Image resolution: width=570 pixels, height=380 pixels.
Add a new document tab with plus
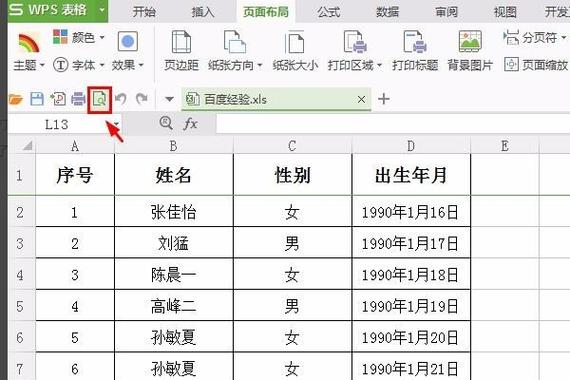click(384, 99)
